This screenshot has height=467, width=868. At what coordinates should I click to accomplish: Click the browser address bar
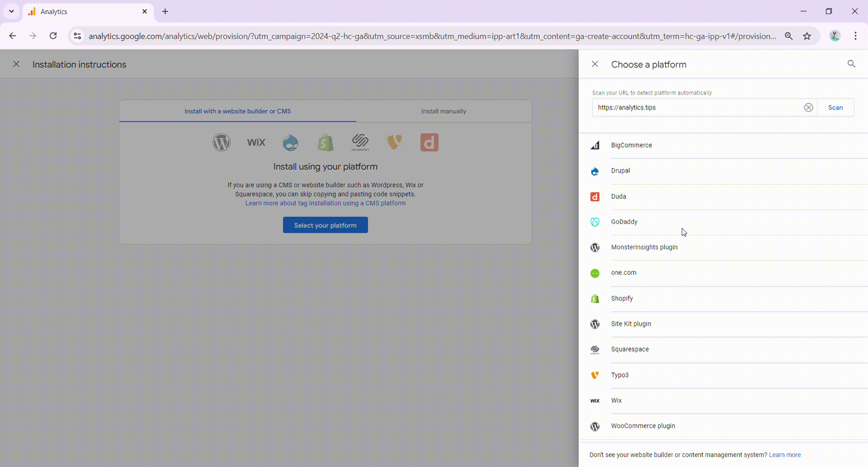click(x=432, y=36)
